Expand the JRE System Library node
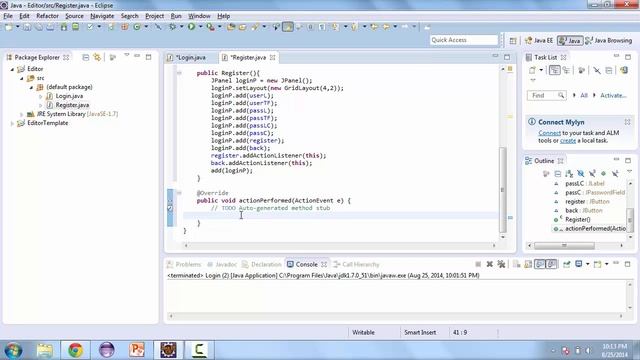Image resolution: width=640 pixels, height=360 pixels. 22,114
